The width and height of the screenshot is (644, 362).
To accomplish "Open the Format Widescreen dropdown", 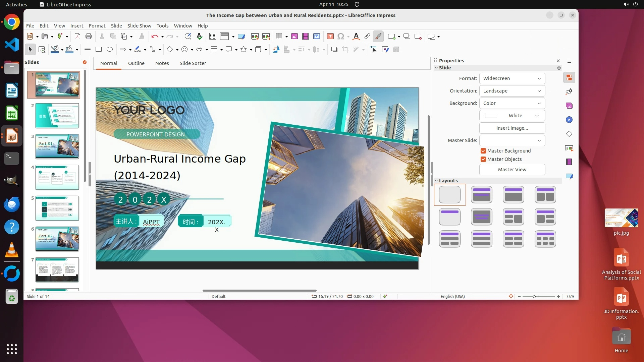I will coord(512,78).
